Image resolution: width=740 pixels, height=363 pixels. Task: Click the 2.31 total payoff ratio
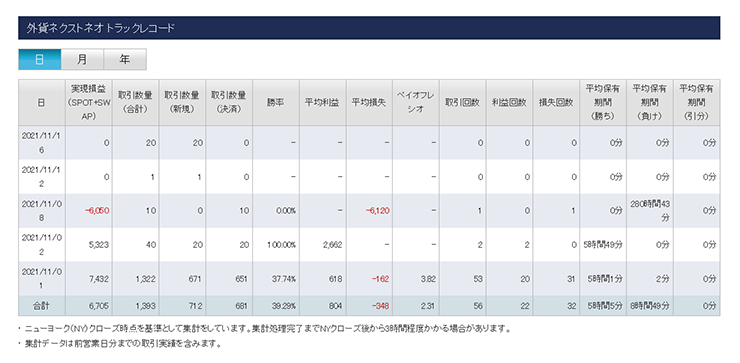(x=429, y=306)
